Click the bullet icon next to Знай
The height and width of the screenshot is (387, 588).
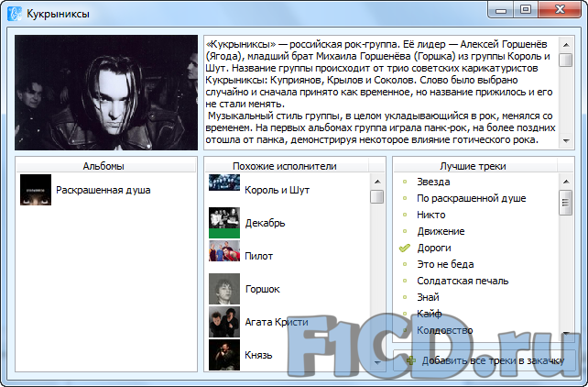click(x=405, y=297)
